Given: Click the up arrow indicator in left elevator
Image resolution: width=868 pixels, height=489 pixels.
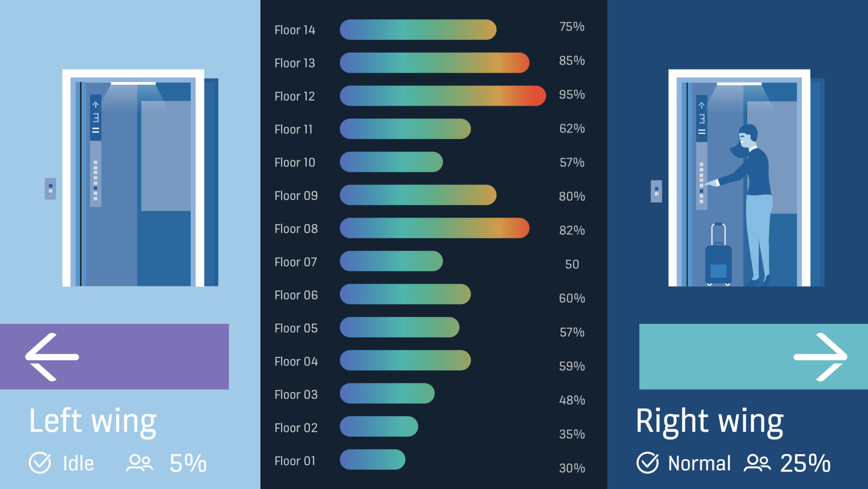Looking at the screenshot, I should tap(96, 104).
